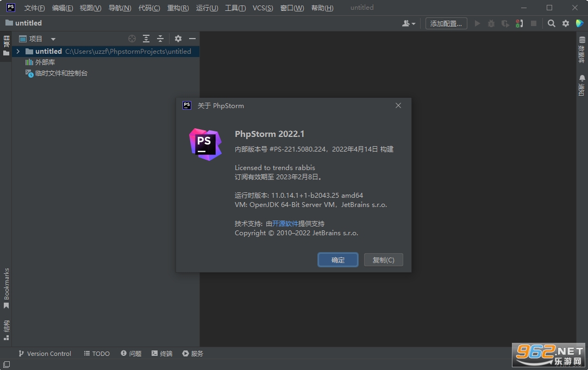
Task: Open the 代码(C) menu
Action: [x=149, y=8]
